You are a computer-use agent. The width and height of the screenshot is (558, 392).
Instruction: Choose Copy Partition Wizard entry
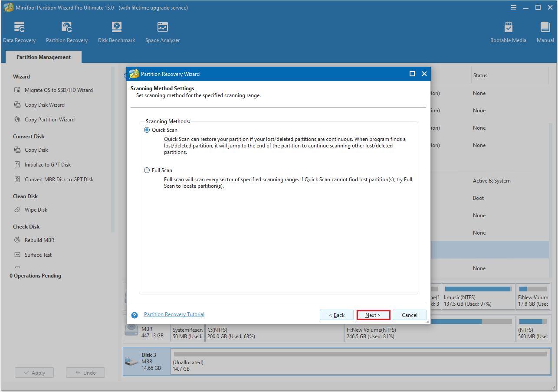coord(49,120)
